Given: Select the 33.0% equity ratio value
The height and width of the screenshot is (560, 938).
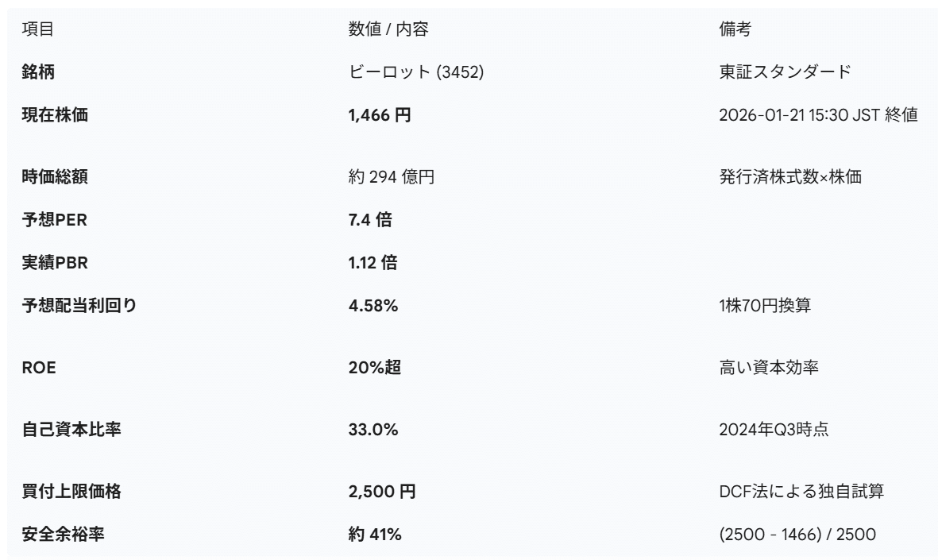Looking at the screenshot, I should [373, 430].
